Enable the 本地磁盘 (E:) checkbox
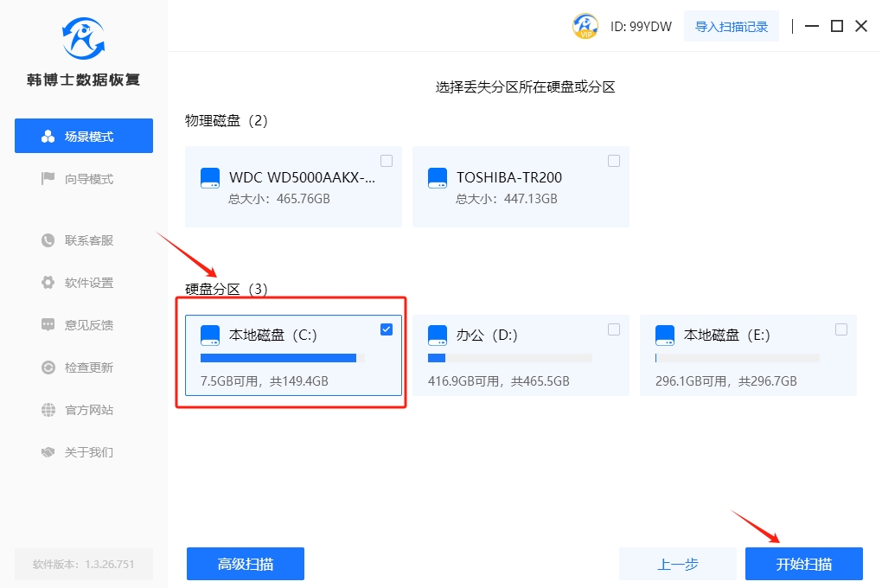 (841, 329)
